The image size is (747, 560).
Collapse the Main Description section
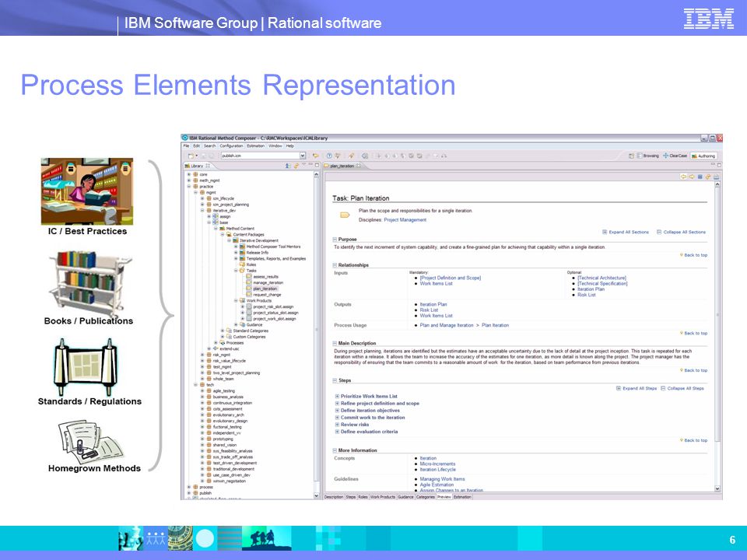coord(335,343)
